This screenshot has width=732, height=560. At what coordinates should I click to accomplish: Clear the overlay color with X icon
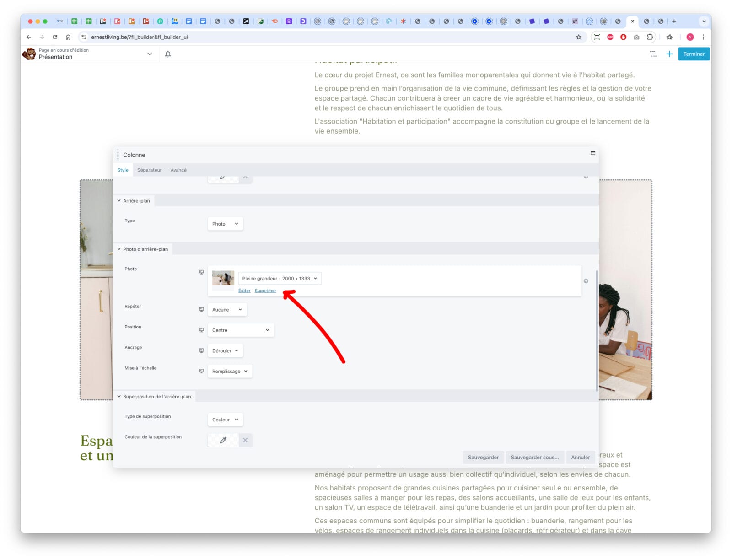point(245,440)
